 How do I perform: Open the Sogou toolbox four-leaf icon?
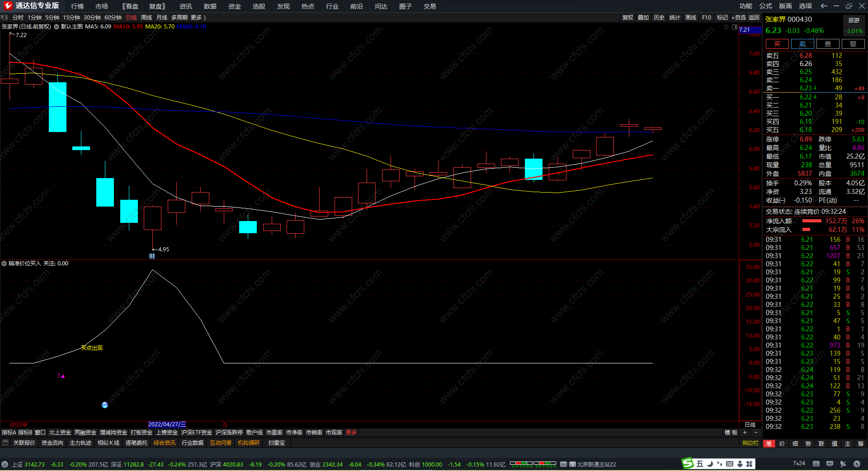point(749,464)
